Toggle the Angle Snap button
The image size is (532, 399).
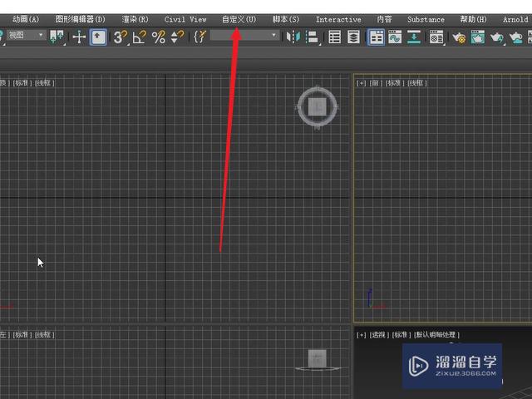tap(140, 37)
